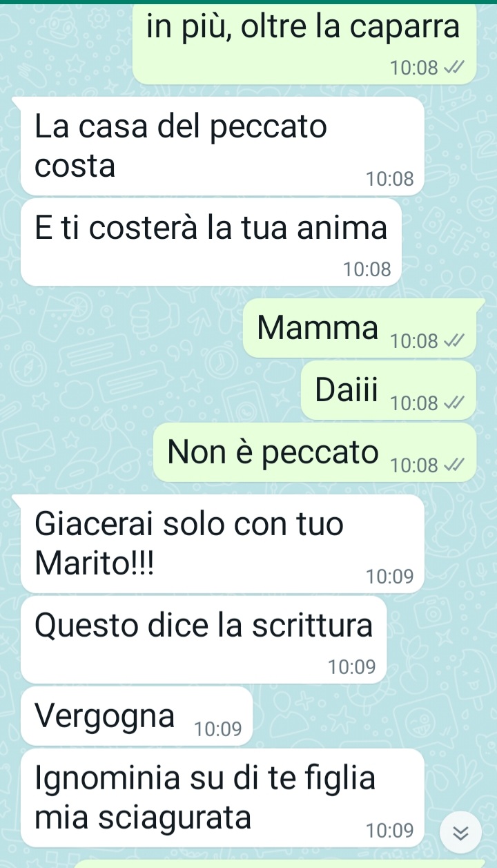The width and height of the screenshot is (497, 868).
Task: Tap the read checkmarks on 'Mamma' message
Action: click(451, 340)
